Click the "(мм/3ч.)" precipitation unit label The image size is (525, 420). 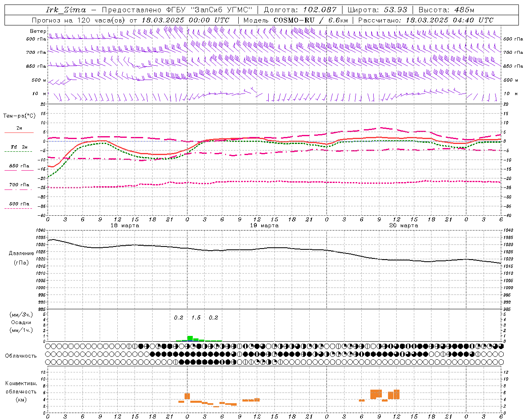(x=21, y=315)
